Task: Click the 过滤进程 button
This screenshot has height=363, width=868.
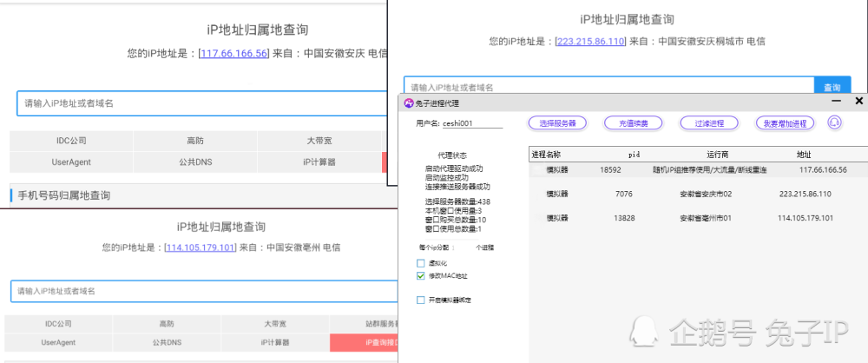Action: click(x=709, y=123)
